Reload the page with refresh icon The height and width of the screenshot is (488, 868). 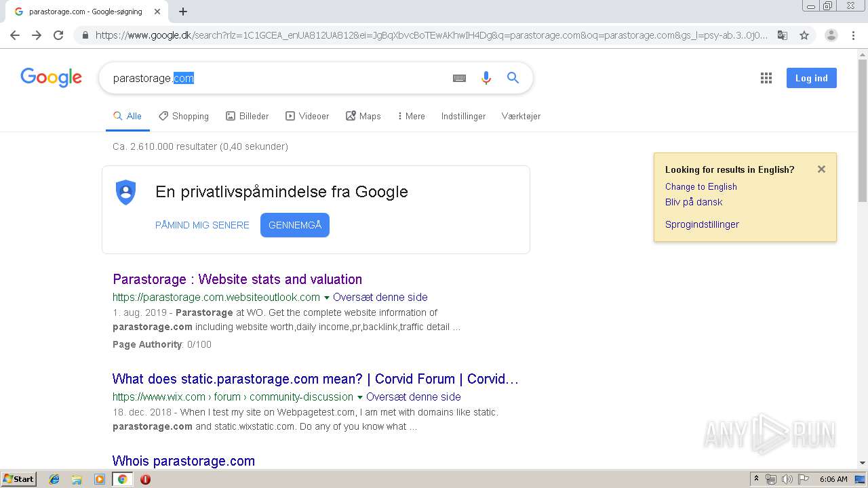coord(58,35)
